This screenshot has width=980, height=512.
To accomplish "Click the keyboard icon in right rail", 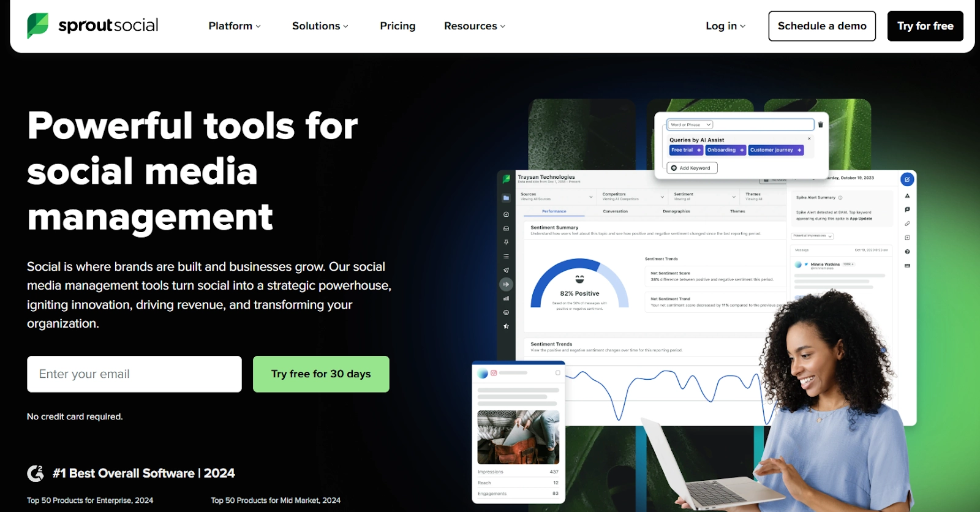I will [907, 266].
